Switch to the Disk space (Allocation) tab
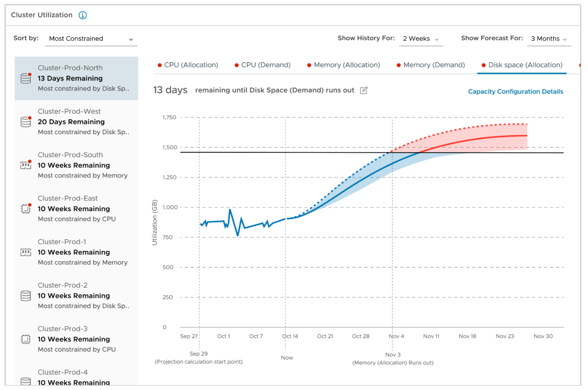The height and width of the screenshot is (390, 588). (521, 65)
